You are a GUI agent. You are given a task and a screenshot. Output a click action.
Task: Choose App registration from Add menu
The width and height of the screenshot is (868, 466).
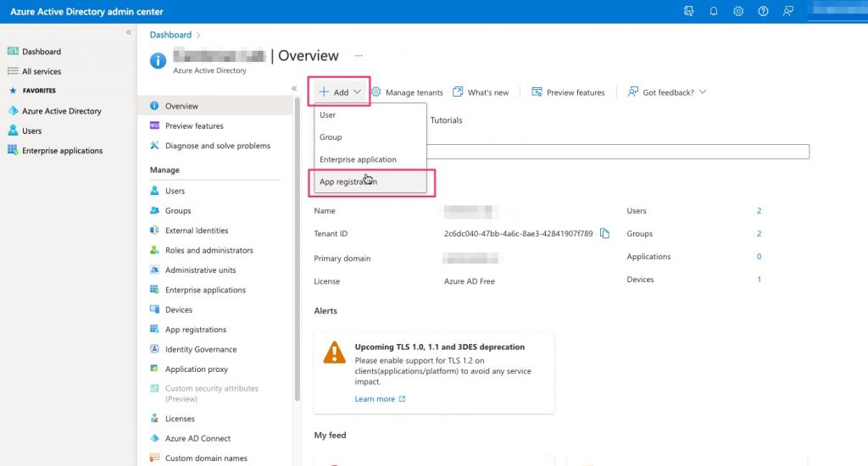370,181
